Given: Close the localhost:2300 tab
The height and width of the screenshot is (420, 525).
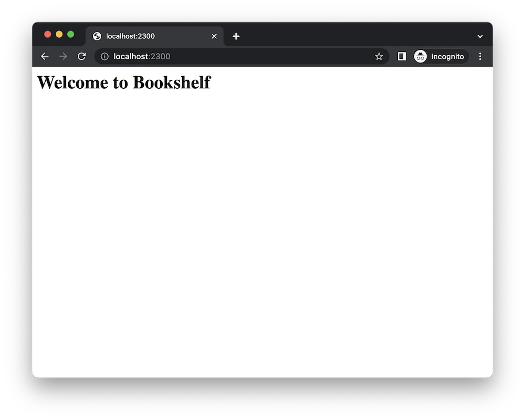Looking at the screenshot, I should (x=214, y=36).
